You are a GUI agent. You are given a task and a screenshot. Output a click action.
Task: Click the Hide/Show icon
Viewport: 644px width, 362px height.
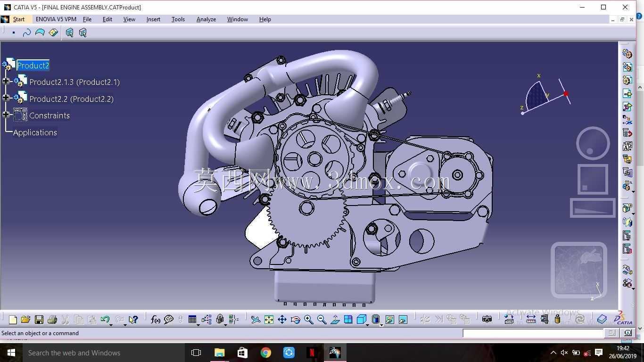[389, 320]
